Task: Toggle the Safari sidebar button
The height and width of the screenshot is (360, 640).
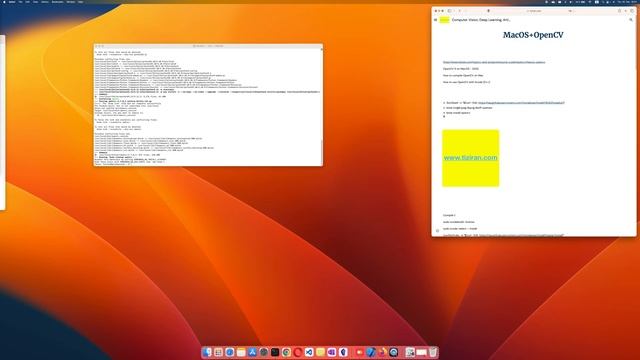Action: pos(450,11)
